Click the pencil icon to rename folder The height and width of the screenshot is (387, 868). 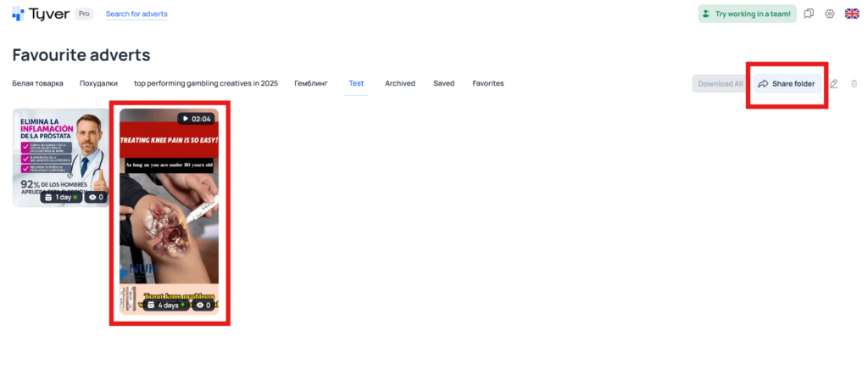(x=834, y=84)
